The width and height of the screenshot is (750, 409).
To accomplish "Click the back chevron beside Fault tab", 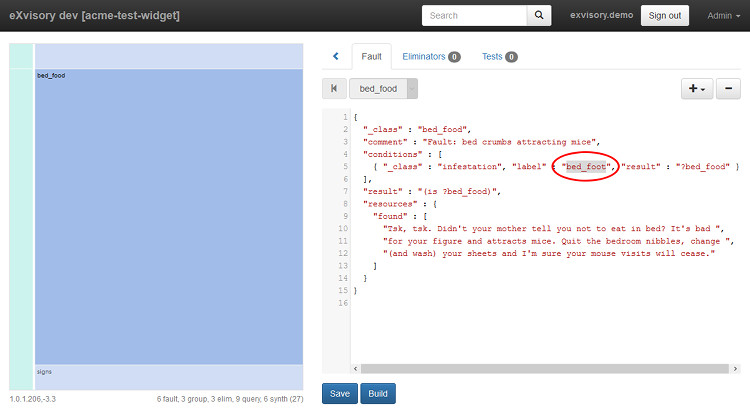I will coord(336,57).
